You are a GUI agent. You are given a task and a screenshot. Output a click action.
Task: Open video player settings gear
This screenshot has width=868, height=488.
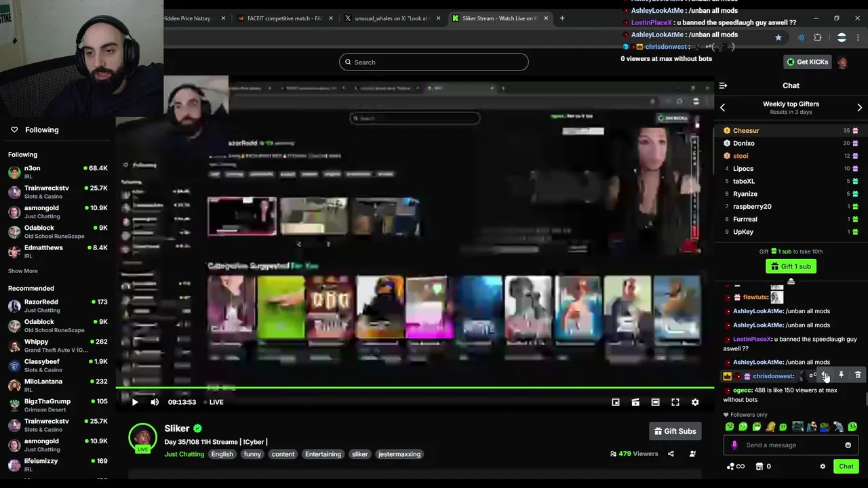pos(695,402)
